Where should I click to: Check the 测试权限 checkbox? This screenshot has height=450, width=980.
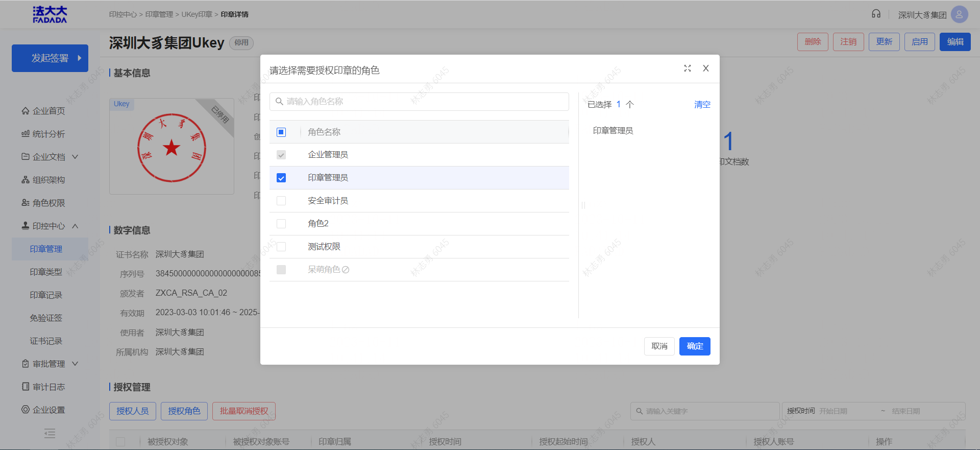[x=281, y=247]
